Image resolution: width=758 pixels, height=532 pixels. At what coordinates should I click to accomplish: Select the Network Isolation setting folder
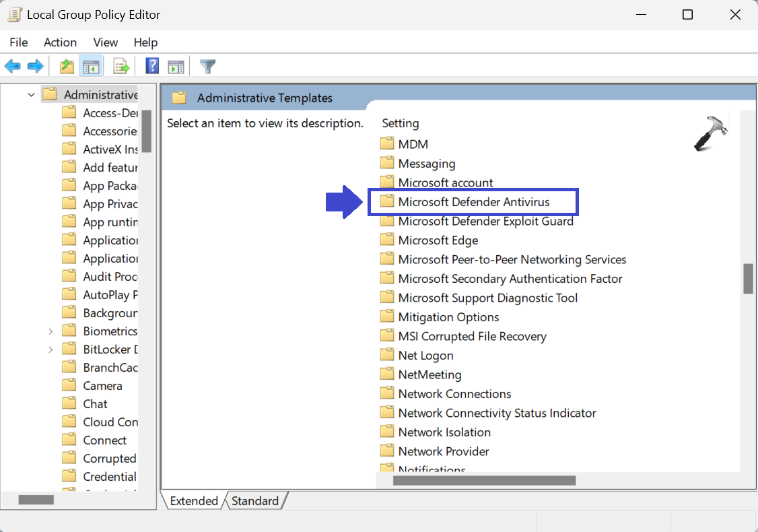444,432
